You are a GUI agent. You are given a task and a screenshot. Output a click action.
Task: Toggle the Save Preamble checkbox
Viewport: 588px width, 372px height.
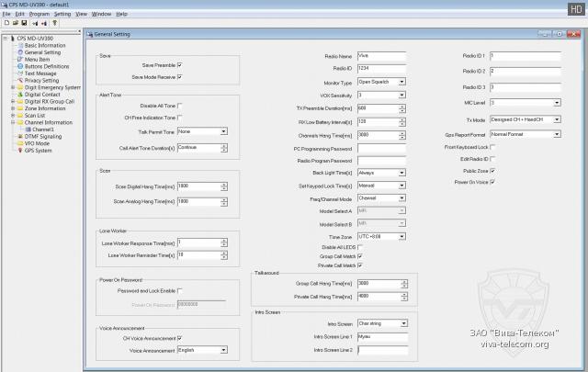[x=179, y=65]
